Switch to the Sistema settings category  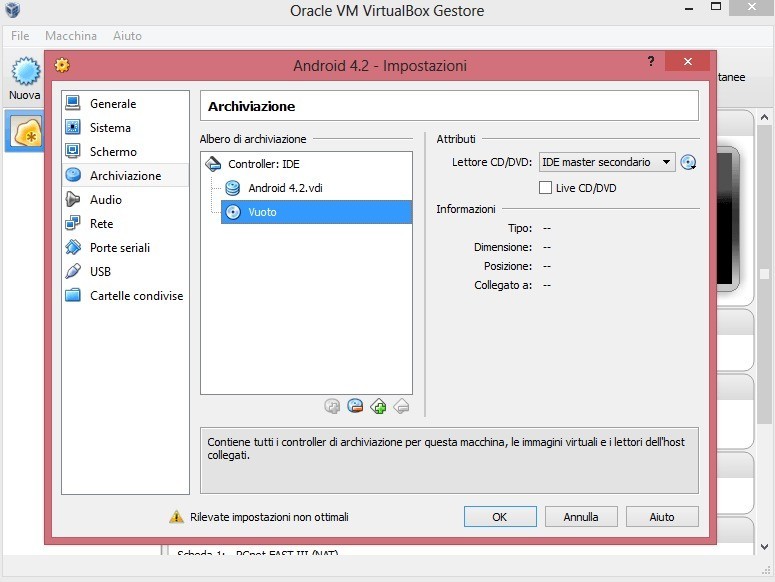[110, 128]
